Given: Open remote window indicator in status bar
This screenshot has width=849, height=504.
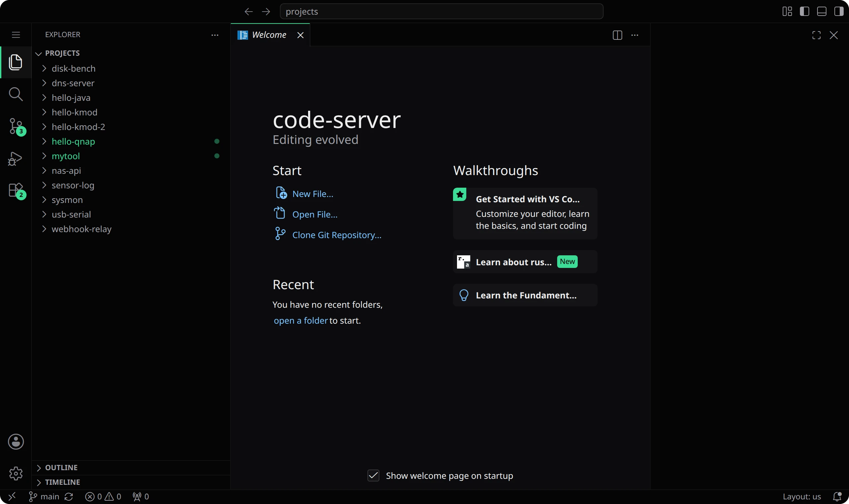Looking at the screenshot, I should click(x=12, y=496).
